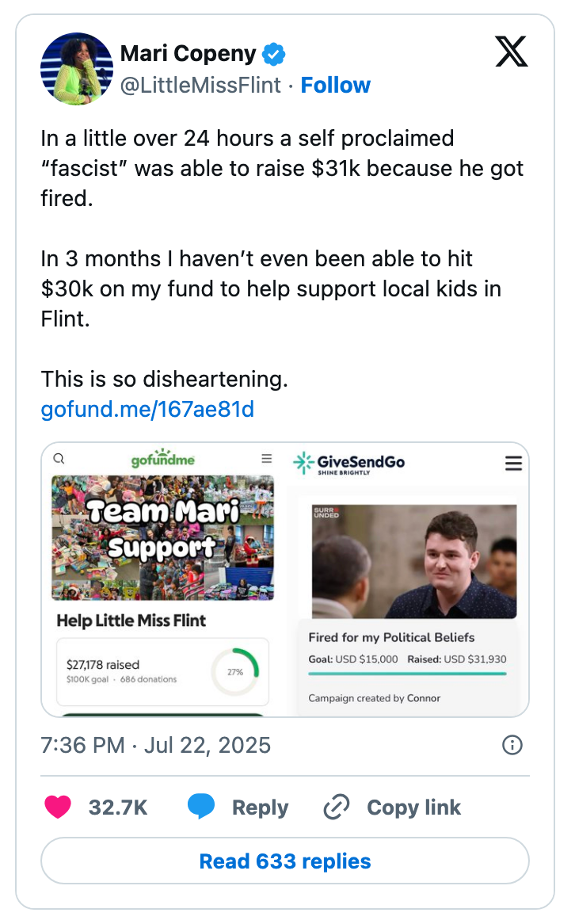Open the tweet info icon
575x924 pixels.
(512, 745)
